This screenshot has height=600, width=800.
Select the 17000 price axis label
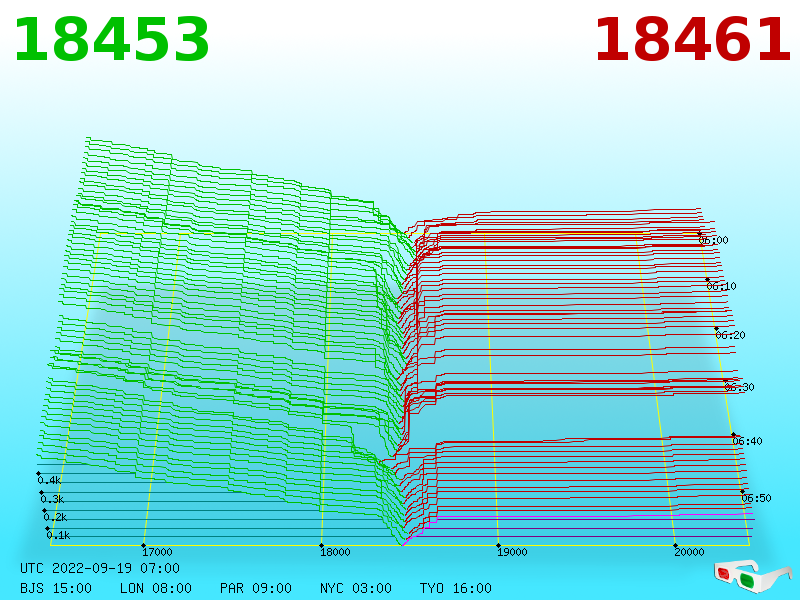click(157, 552)
